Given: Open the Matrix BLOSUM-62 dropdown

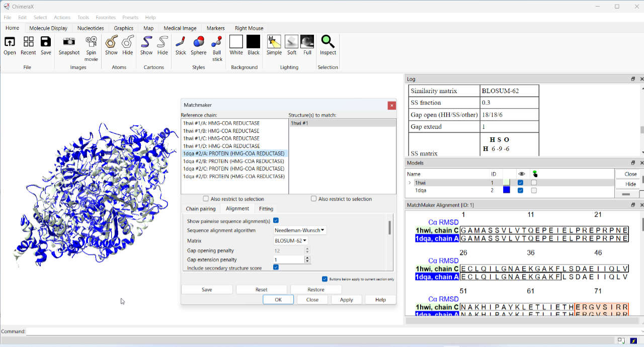Looking at the screenshot, I should (290, 241).
